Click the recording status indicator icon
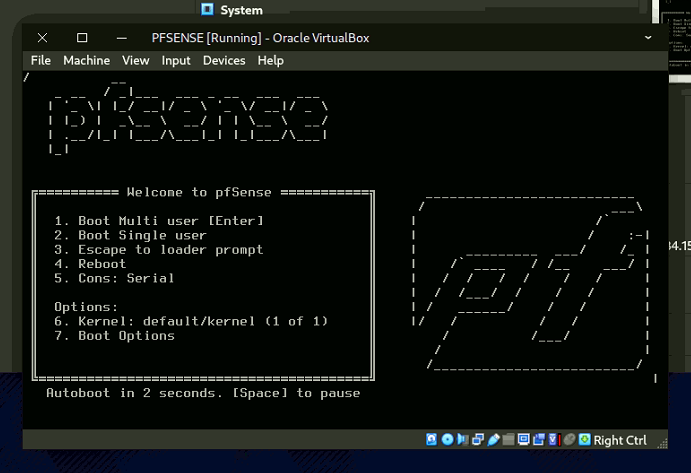This screenshot has width=691, height=473. pyautogui.click(x=538, y=440)
